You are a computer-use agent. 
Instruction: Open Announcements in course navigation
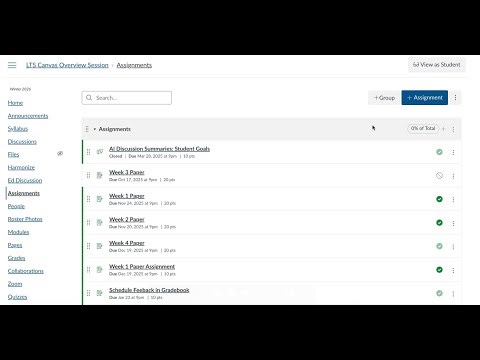28,116
